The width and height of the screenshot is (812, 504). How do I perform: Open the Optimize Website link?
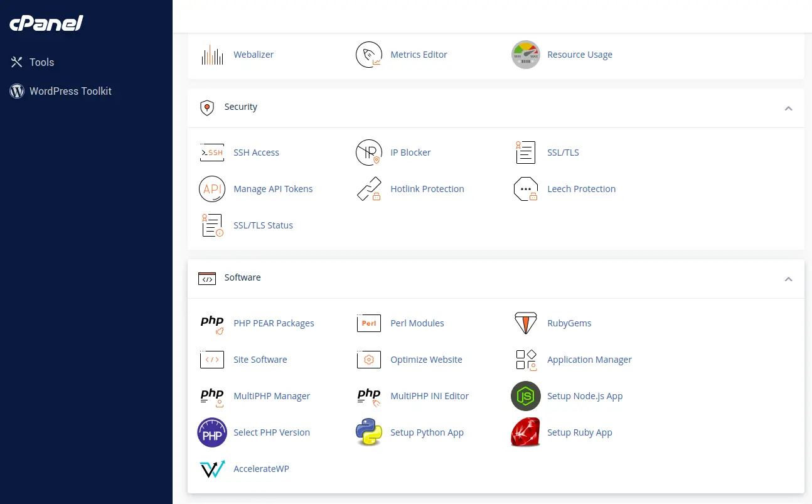pos(426,360)
